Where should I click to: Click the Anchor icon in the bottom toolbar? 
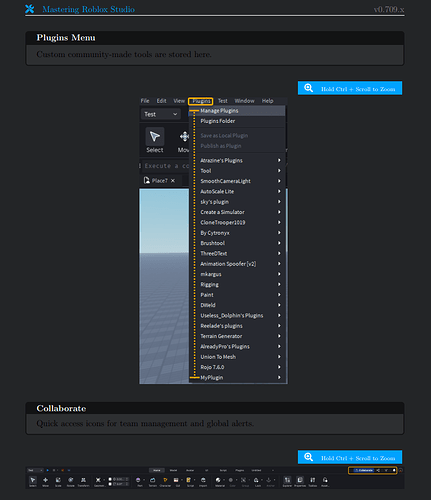pos(269,480)
